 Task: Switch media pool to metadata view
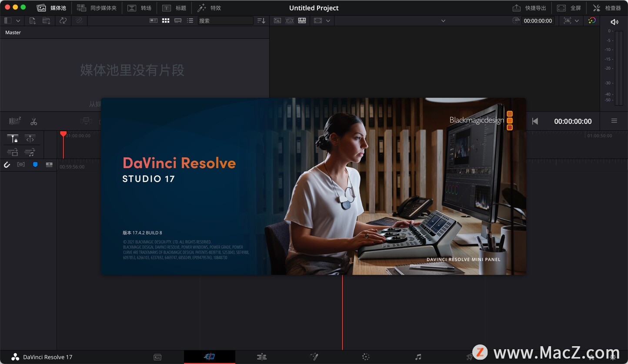point(154,20)
